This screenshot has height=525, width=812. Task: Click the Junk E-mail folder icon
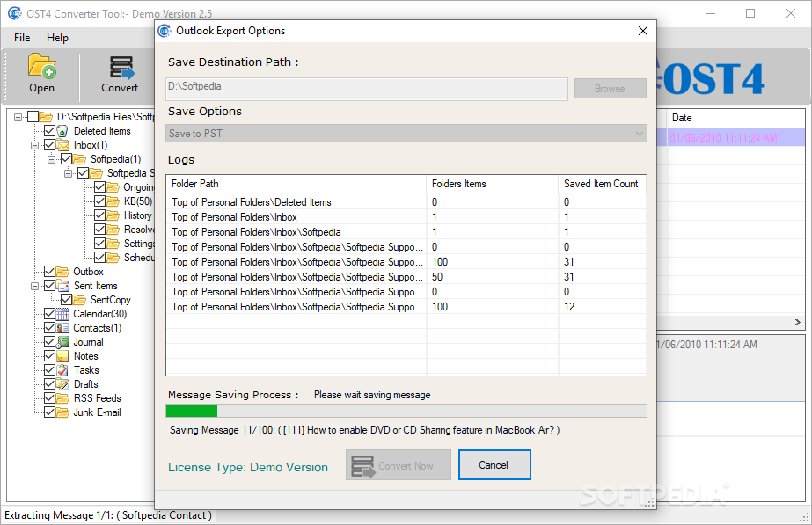(x=62, y=412)
